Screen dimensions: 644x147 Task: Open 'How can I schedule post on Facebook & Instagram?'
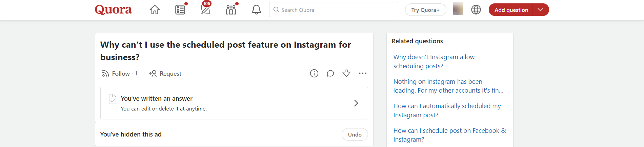[x=450, y=135]
